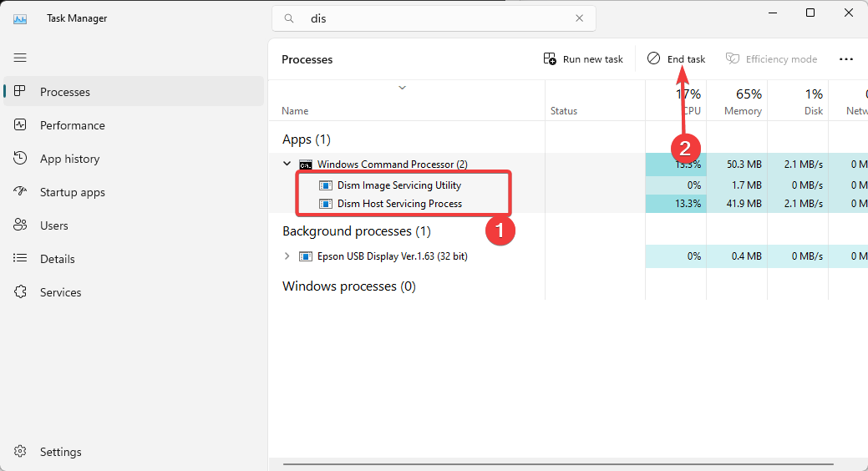The image size is (868, 471).
Task: Sort by the Memory column header
Action: 737,101
